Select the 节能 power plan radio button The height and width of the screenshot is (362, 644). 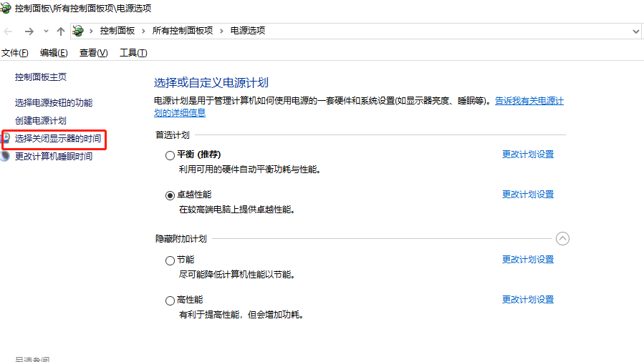(x=170, y=260)
